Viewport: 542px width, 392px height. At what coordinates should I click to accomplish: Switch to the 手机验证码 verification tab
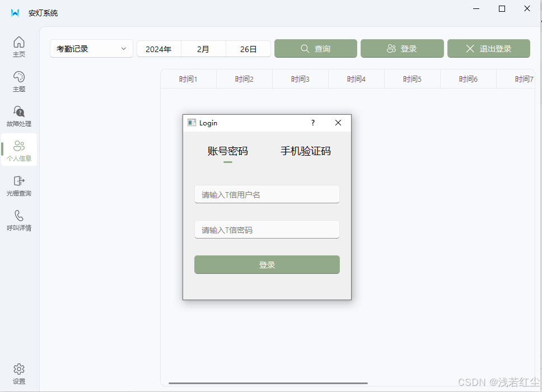pos(305,151)
